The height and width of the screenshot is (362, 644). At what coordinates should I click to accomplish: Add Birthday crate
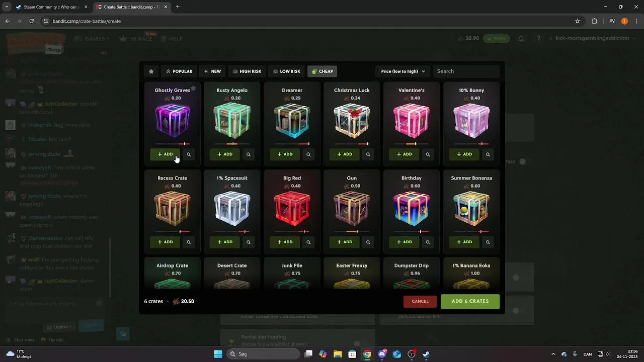tap(405, 242)
